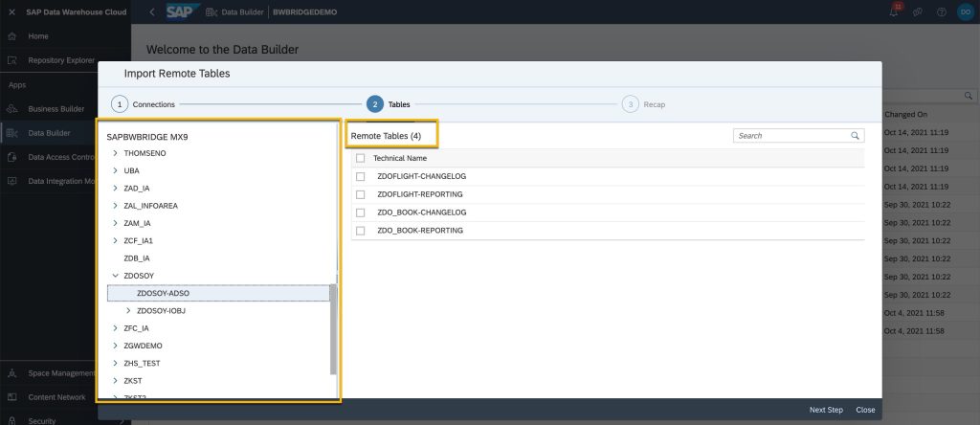The width and height of the screenshot is (980, 425).
Task: Click the search magnifier in Remote Tables
Action: [x=855, y=136]
